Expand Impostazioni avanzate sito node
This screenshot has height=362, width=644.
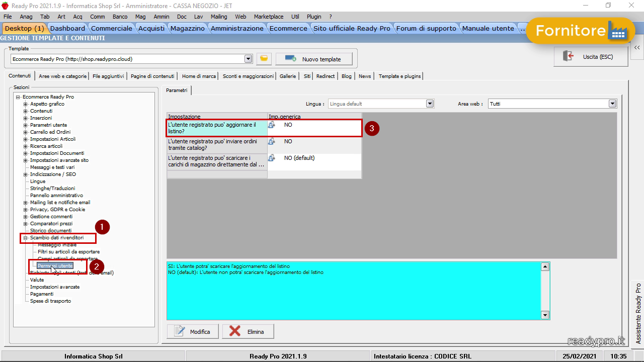click(x=26, y=160)
